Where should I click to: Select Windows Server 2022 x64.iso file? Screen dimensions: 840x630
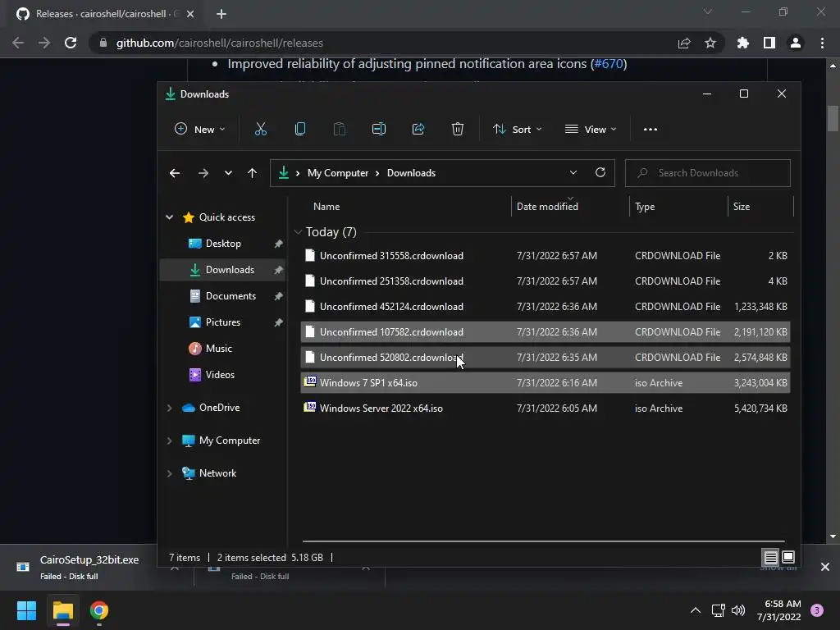tap(545, 409)
